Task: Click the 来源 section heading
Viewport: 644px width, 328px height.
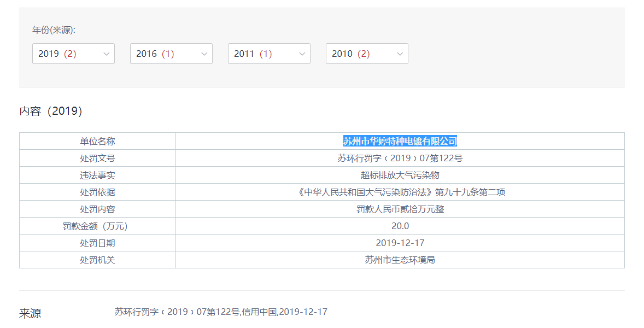Action: 30,314
